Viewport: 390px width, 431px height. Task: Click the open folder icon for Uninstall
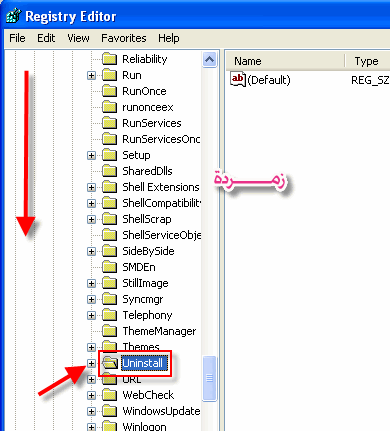click(x=110, y=363)
